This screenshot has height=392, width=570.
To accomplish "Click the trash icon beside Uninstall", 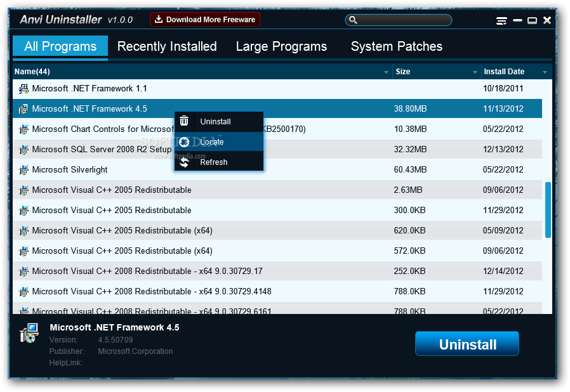I will 184,121.
